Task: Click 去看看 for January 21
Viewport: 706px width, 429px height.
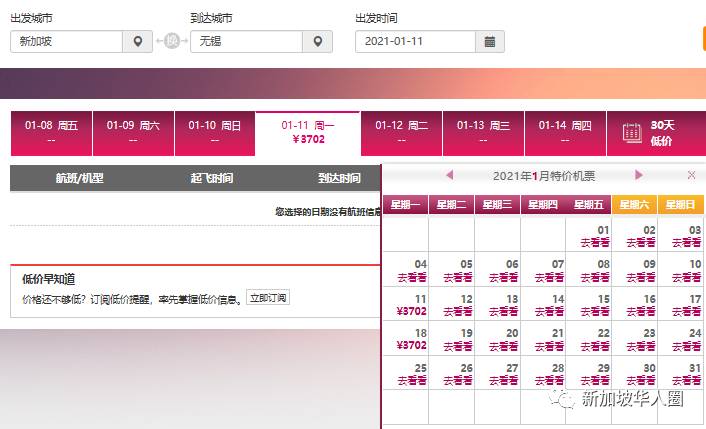Action: (x=549, y=346)
